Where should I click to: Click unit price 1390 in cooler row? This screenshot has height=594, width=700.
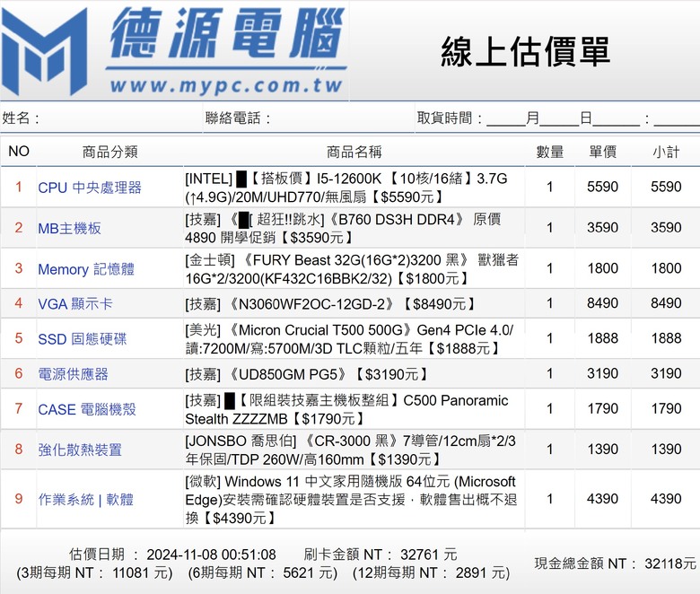coord(603,449)
